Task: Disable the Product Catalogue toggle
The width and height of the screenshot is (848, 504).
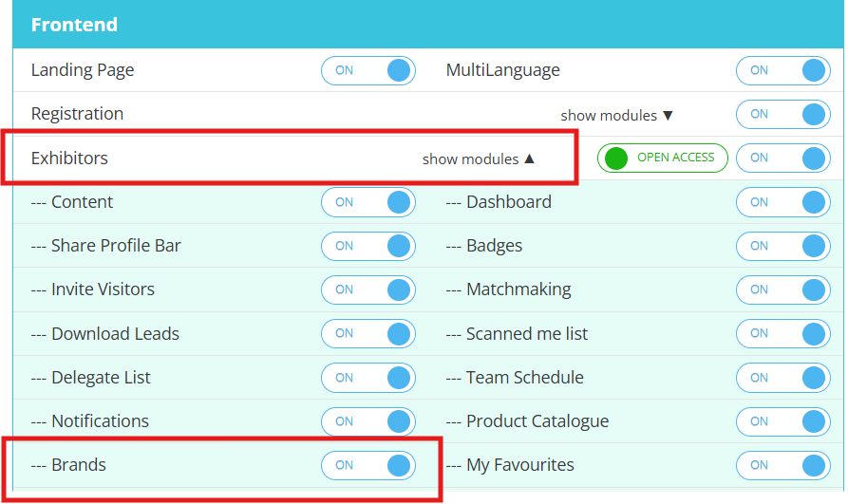Action: point(783,421)
